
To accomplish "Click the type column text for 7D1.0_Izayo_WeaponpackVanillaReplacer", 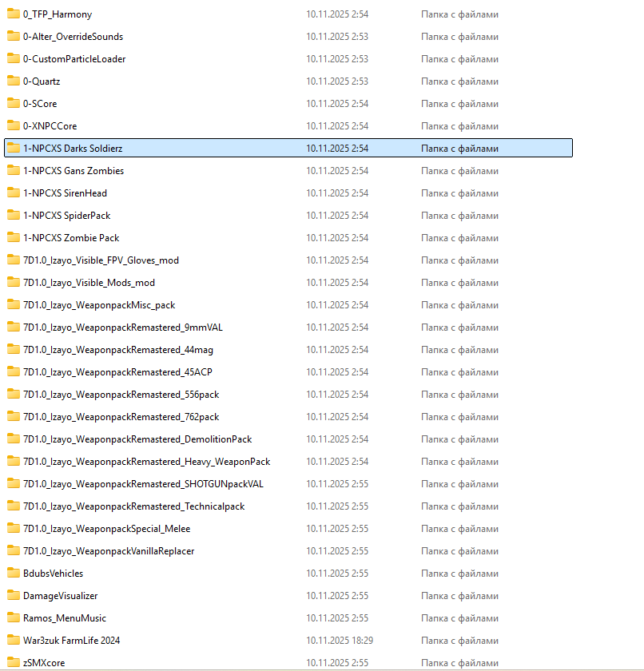I will click(x=459, y=551).
